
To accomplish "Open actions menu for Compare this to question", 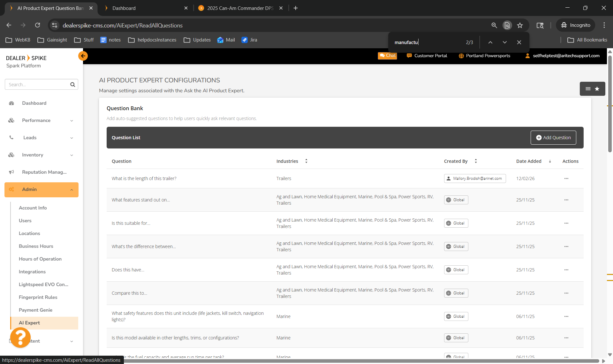I will pyautogui.click(x=566, y=293).
